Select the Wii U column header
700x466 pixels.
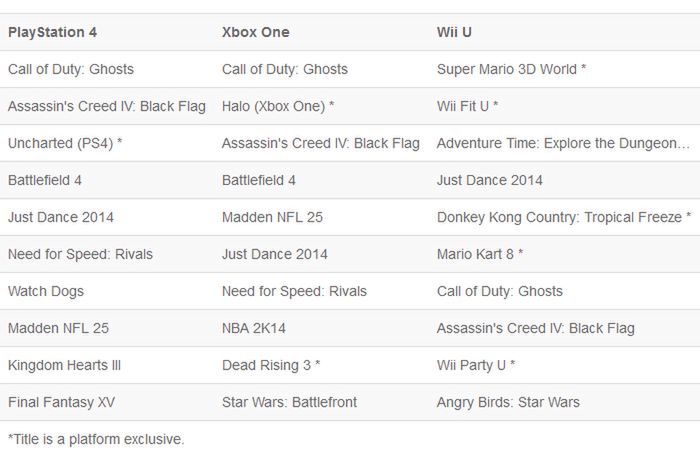point(454,32)
